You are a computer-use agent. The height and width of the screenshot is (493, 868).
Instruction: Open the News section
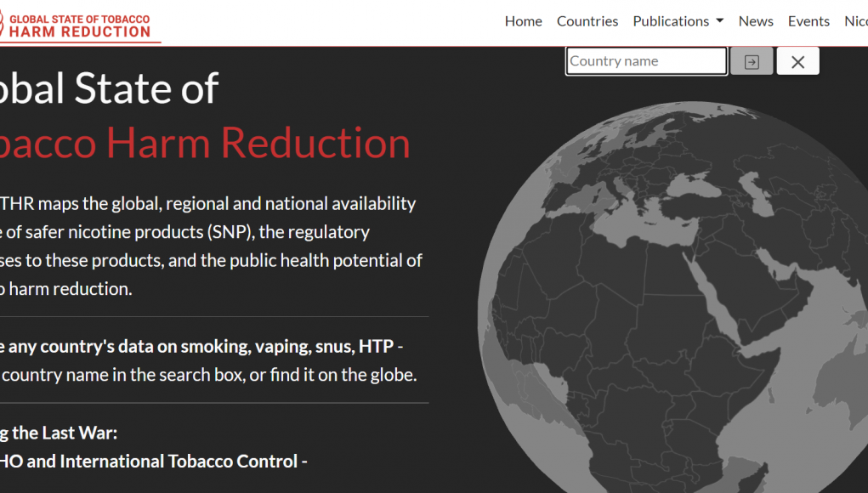click(x=756, y=21)
